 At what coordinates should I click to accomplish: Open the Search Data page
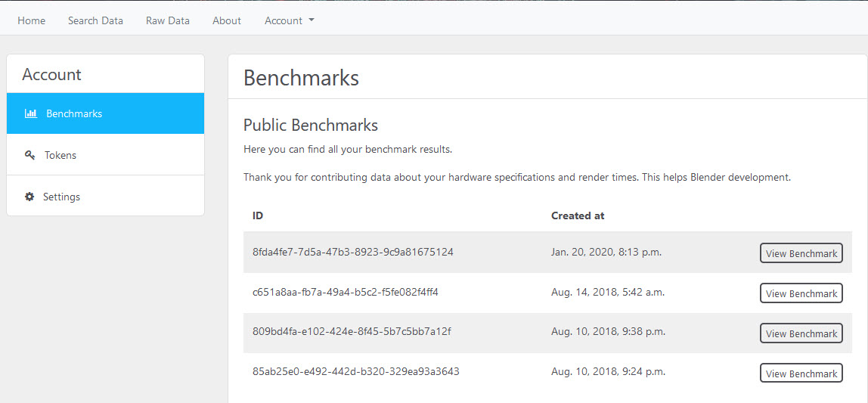click(96, 20)
